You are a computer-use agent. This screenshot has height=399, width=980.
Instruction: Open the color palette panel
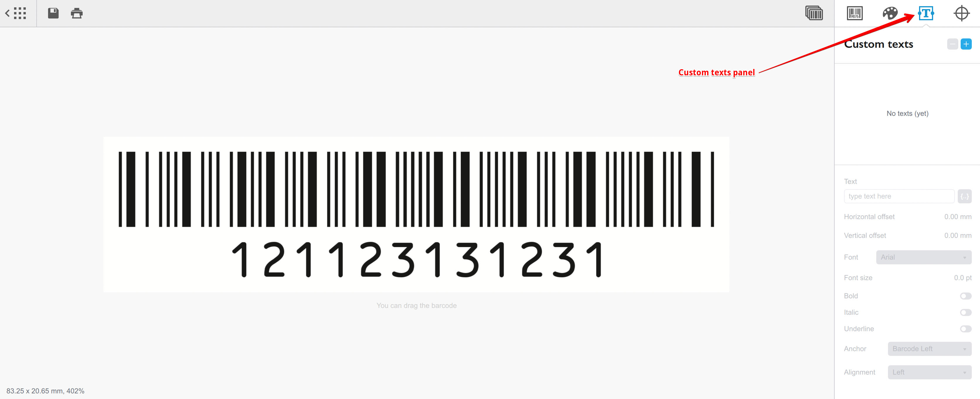889,13
